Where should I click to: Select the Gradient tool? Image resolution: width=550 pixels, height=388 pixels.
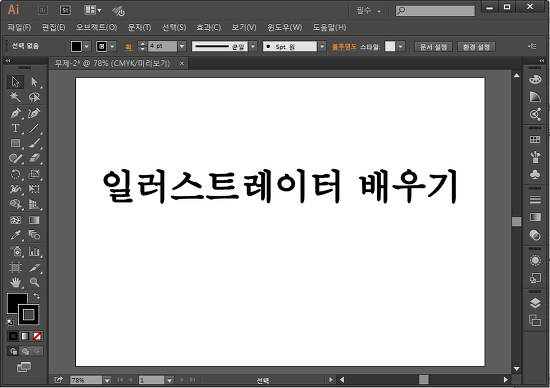(x=34, y=220)
